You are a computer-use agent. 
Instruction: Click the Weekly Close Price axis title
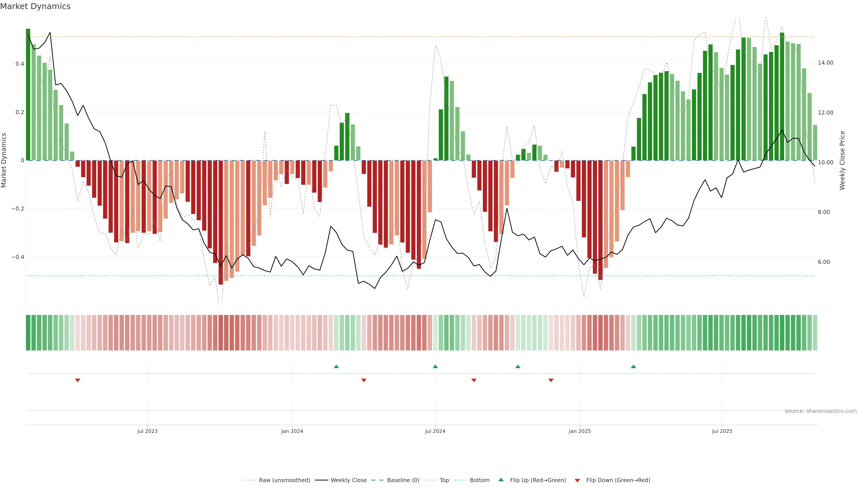[x=842, y=160]
